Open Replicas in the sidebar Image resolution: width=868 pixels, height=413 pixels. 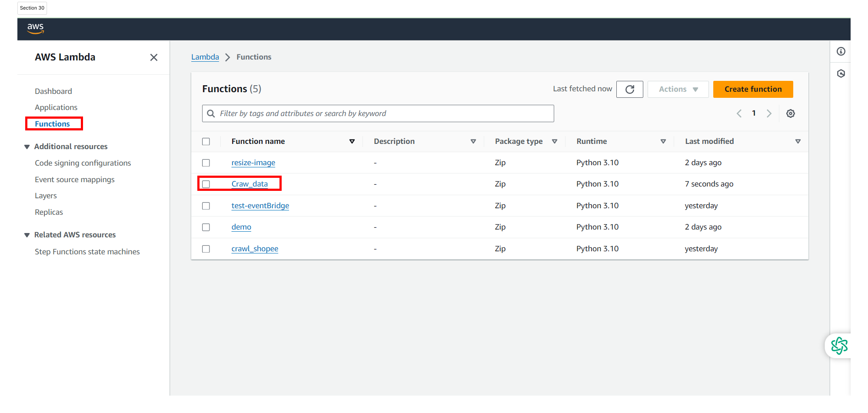(x=49, y=212)
